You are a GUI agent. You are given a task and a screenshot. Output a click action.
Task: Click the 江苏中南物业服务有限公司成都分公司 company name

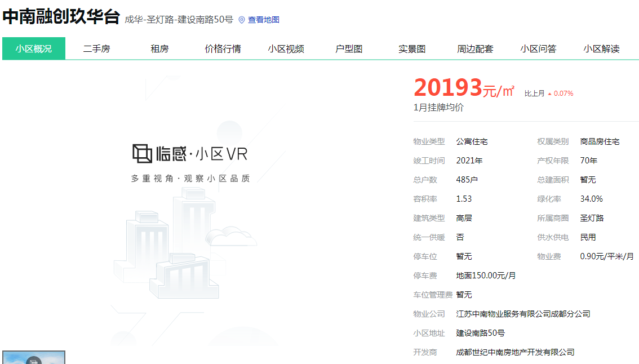pyautogui.click(x=523, y=314)
